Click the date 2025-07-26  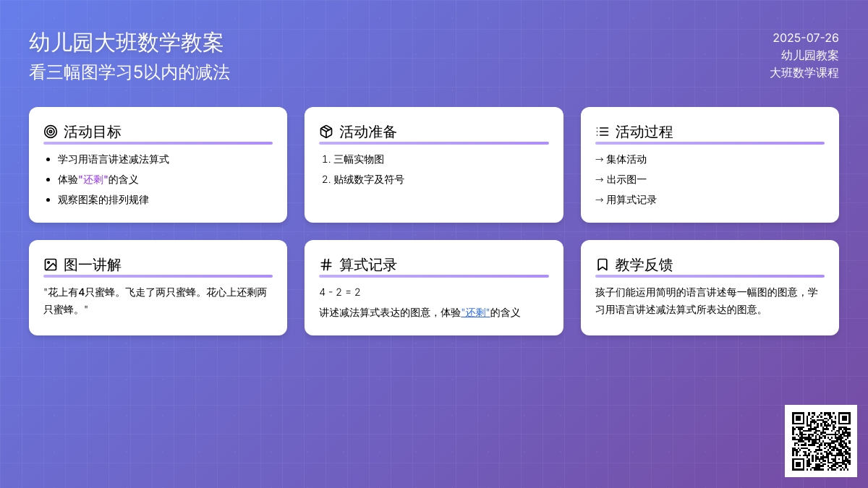point(806,38)
